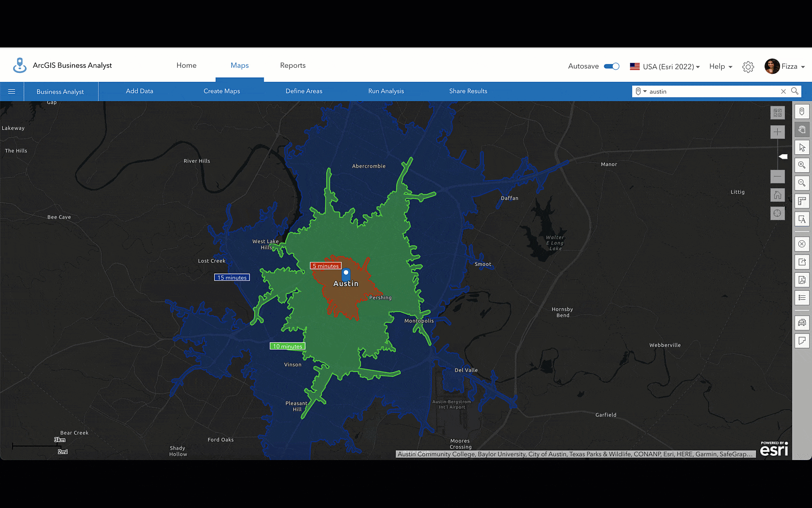Click the Del Valle map label

466,370
